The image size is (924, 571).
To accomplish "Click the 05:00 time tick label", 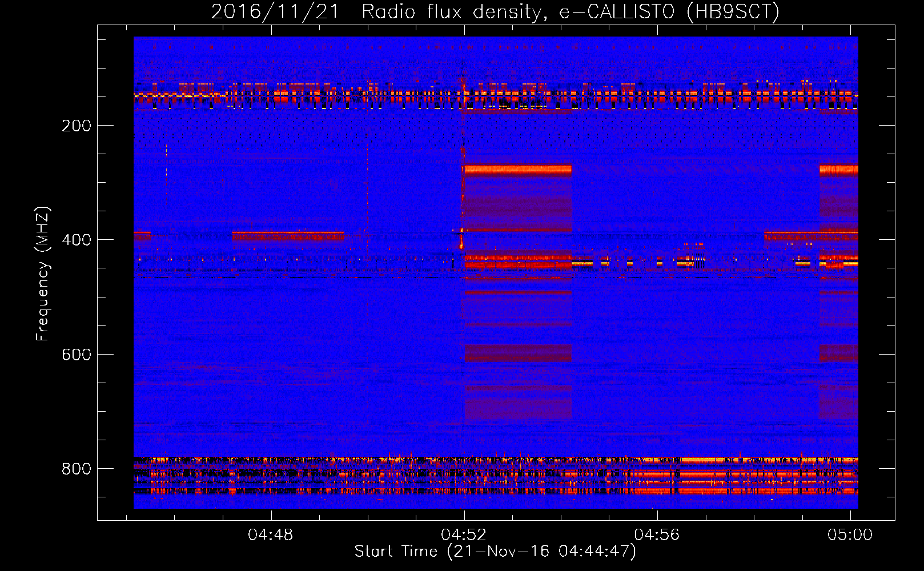I will 850,534.
